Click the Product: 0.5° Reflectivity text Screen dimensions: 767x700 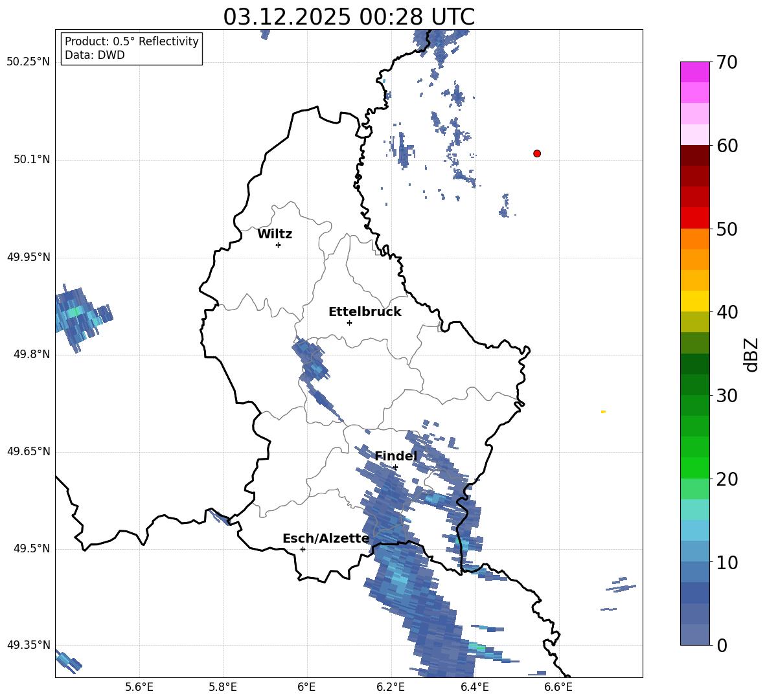point(132,41)
